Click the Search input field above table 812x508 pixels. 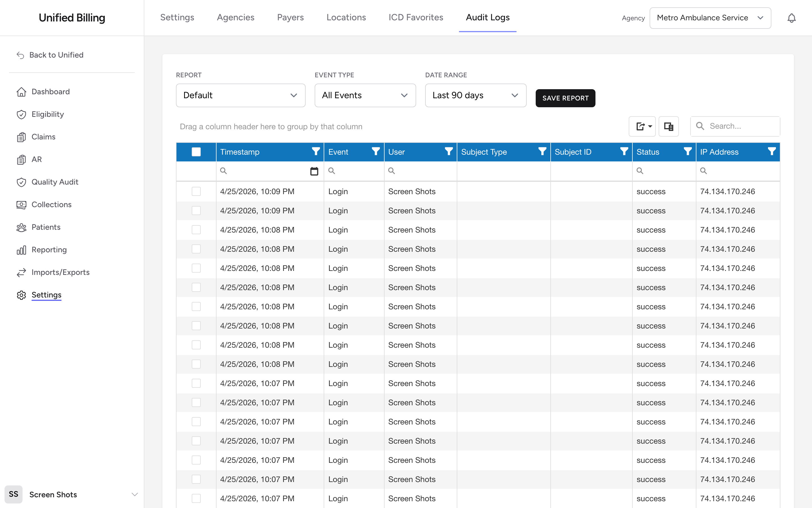click(735, 126)
